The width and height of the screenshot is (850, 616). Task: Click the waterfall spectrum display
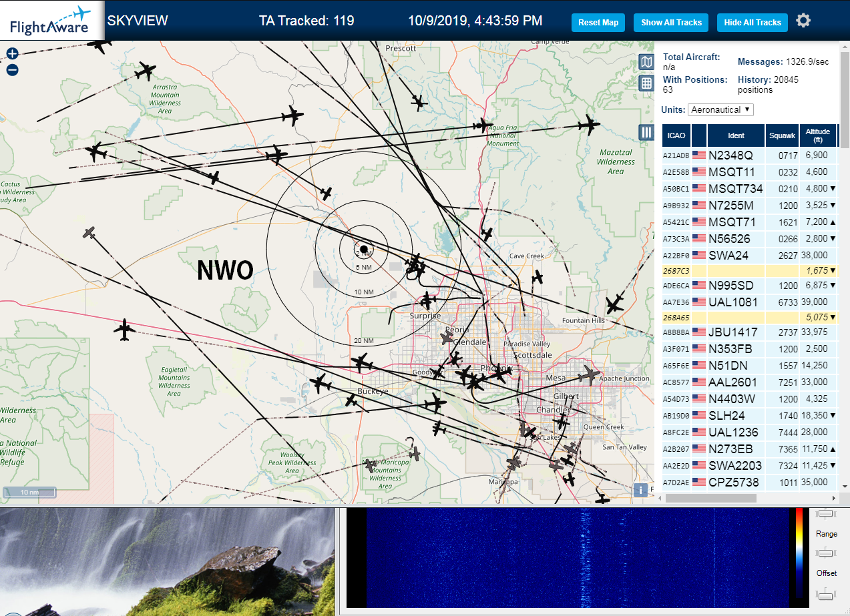(578, 558)
